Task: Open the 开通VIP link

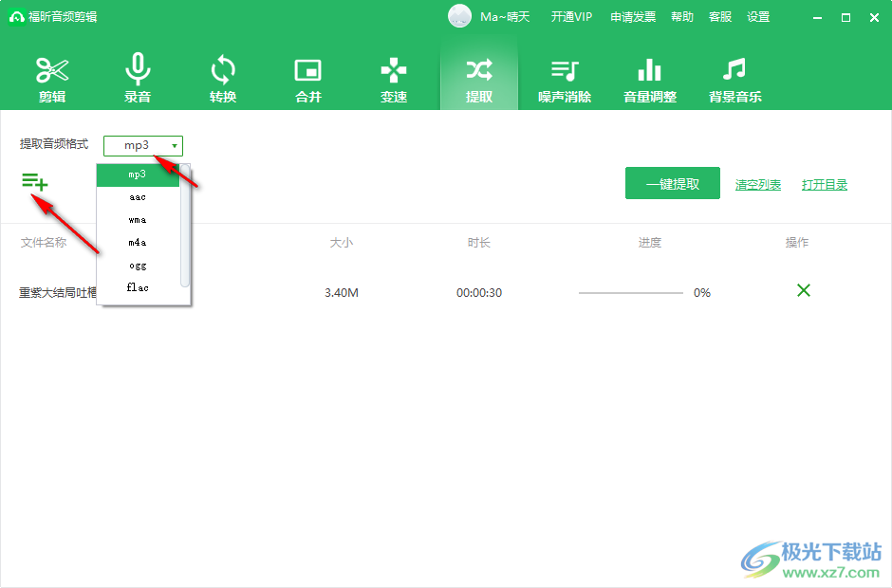Action: tap(571, 17)
